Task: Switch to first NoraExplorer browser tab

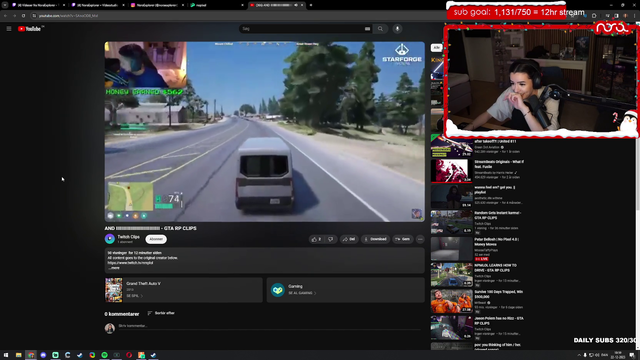Action: pyautogui.click(x=38, y=5)
